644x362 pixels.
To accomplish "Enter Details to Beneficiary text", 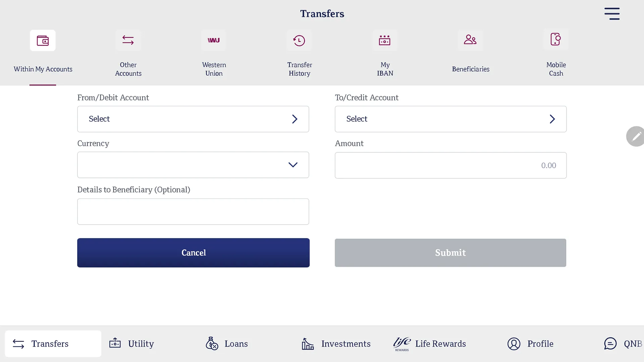I will point(193,211).
